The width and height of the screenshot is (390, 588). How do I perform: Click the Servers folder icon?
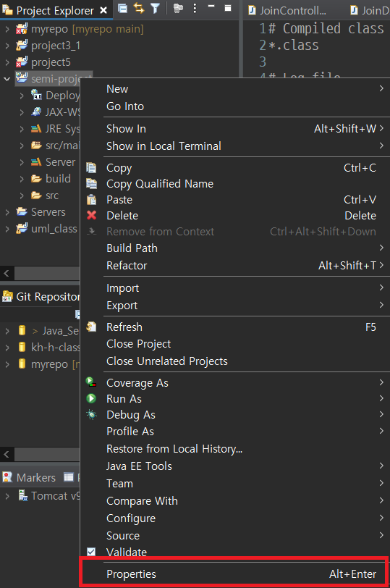(x=22, y=212)
